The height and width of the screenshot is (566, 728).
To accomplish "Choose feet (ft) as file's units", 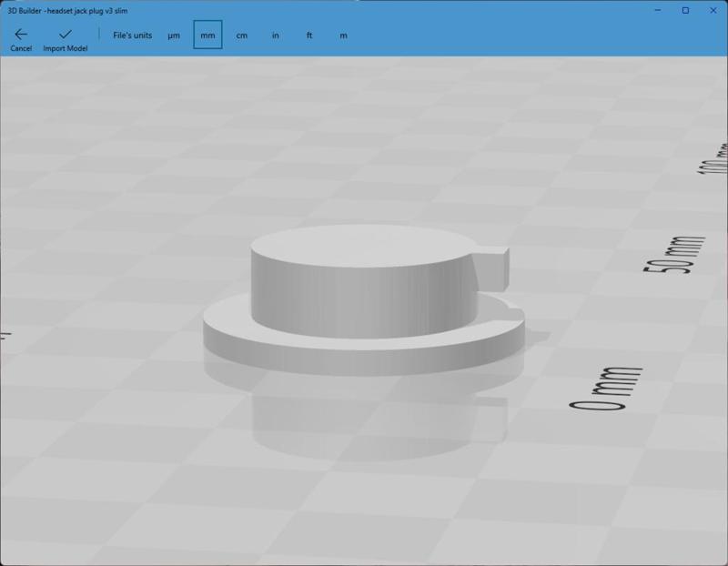I will pyautogui.click(x=309, y=35).
